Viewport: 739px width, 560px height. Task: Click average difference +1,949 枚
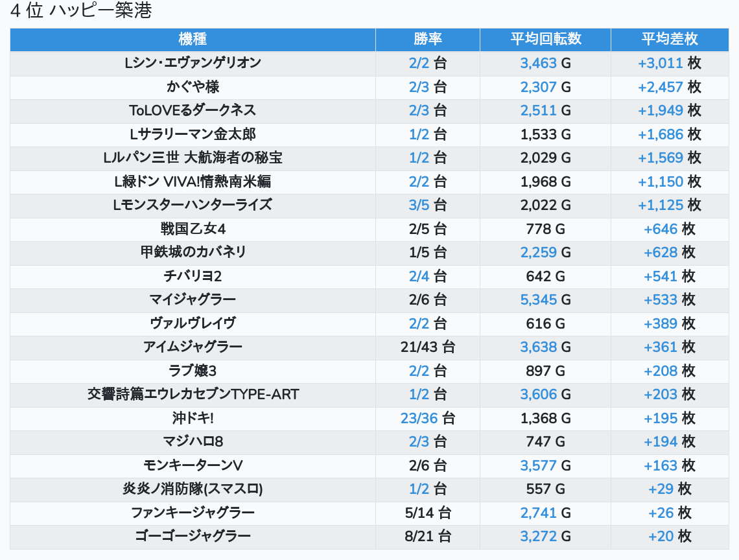click(670, 110)
